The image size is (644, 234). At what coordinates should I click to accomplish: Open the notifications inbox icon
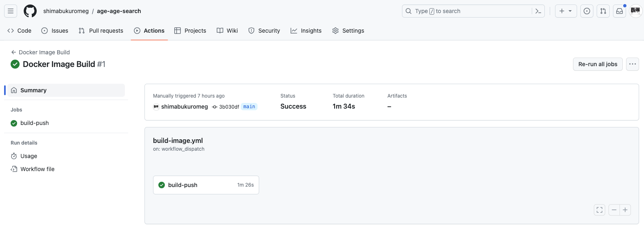pos(619,11)
